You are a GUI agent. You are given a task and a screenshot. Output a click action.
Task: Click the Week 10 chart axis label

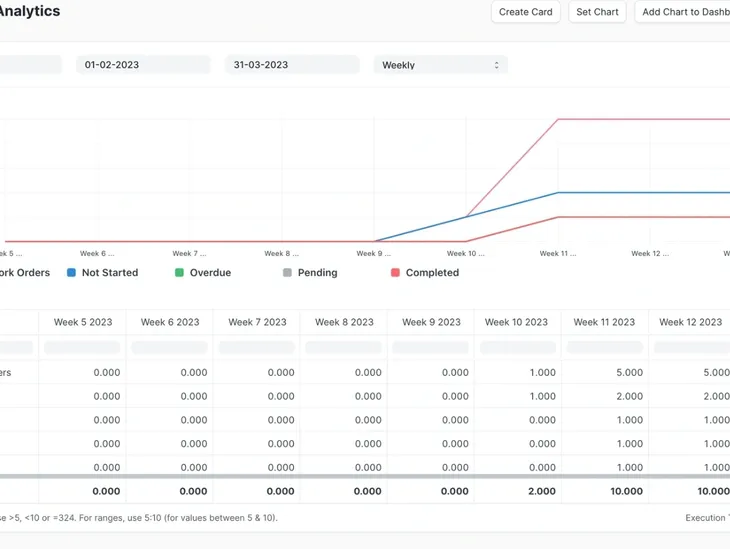(x=466, y=254)
